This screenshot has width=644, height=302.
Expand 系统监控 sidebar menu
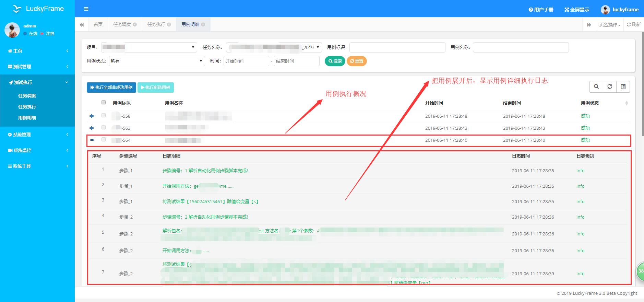click(37, 150)
